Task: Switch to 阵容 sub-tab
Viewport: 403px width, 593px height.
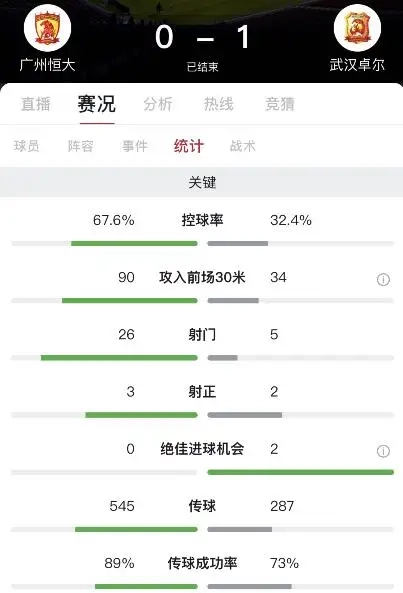Action: tap(81, 146)
